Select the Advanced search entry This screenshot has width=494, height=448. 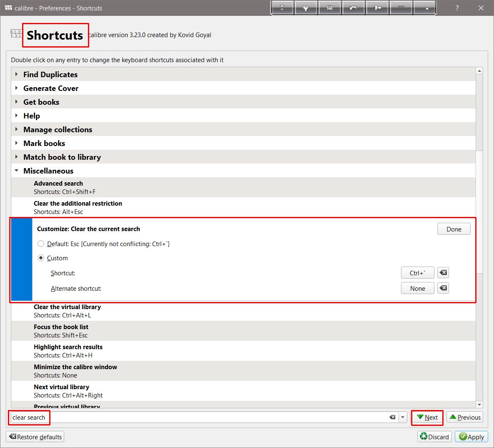pyautogui.click(x=243, y=187)
